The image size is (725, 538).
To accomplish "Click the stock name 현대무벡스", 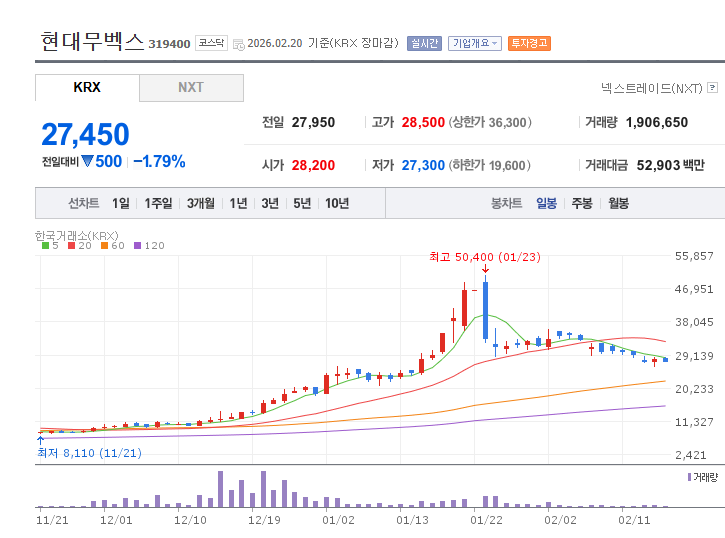I will point(92,41).
